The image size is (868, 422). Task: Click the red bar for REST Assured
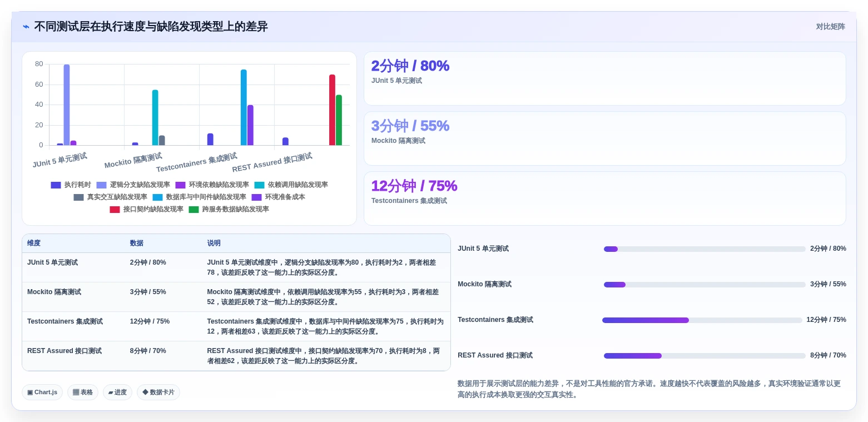(x=332, y=110)
